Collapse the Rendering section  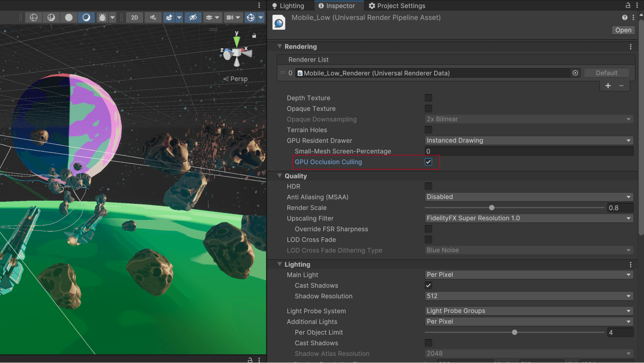pyautogui.click(x=279, y=46)
